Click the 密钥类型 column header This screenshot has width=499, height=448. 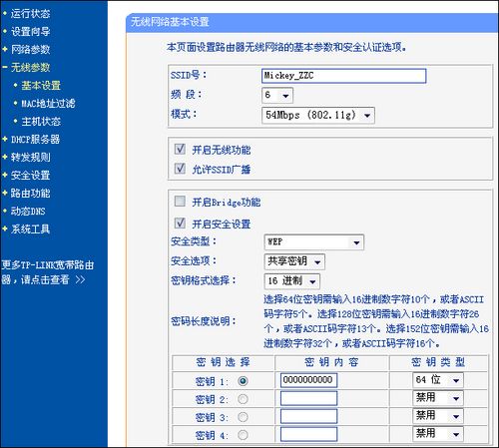438,362
